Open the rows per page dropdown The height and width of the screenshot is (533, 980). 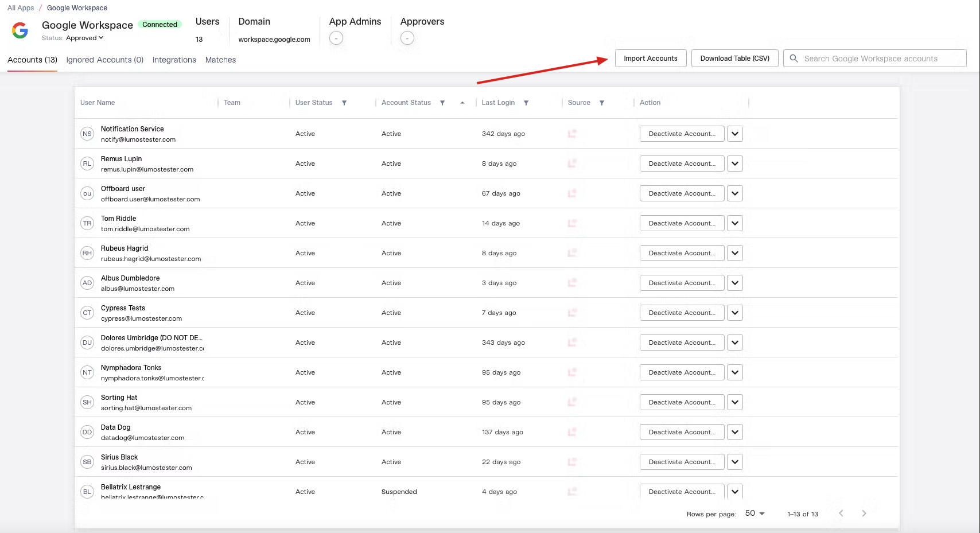(x=755, y=513)
